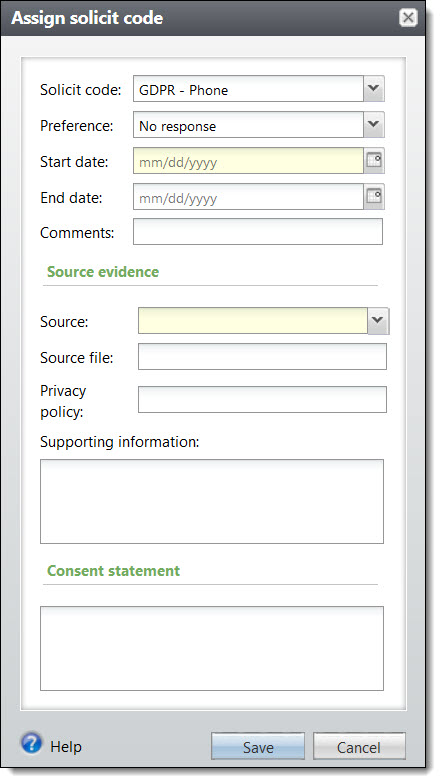This screenshot has height=783, width=441.
Task: Click the yellow Source combo box
Action: click(253, 321)
